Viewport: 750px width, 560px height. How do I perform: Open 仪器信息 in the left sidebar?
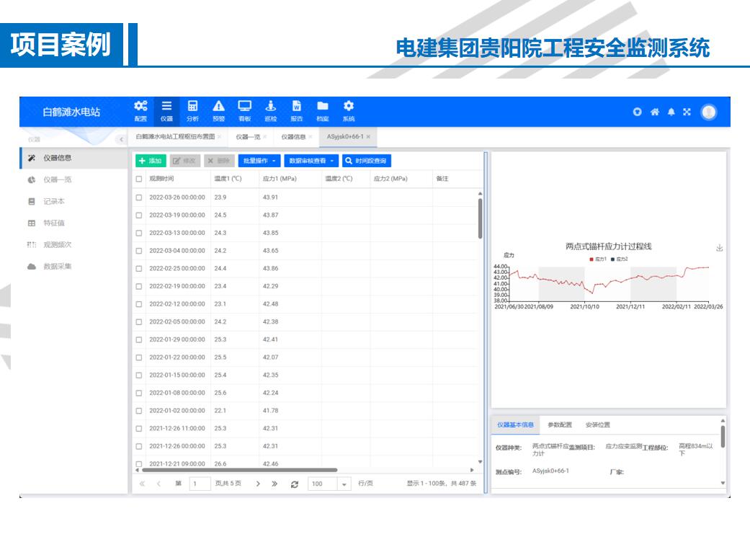click(x=74, y=158)
